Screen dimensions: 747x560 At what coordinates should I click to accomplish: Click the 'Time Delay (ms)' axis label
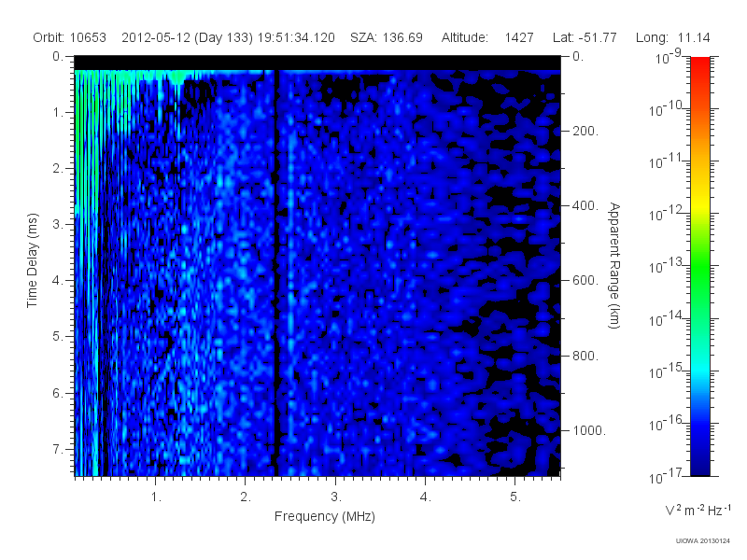coord(32,260)
